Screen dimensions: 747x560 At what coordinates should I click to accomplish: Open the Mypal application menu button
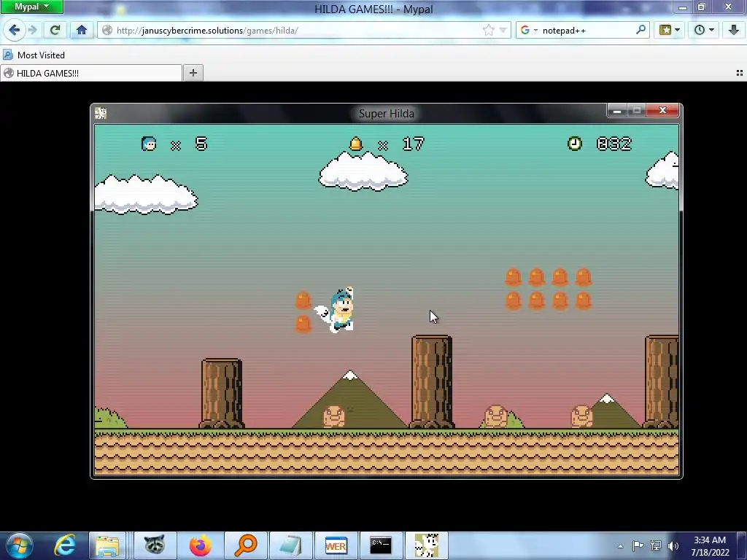coord(31,7)
